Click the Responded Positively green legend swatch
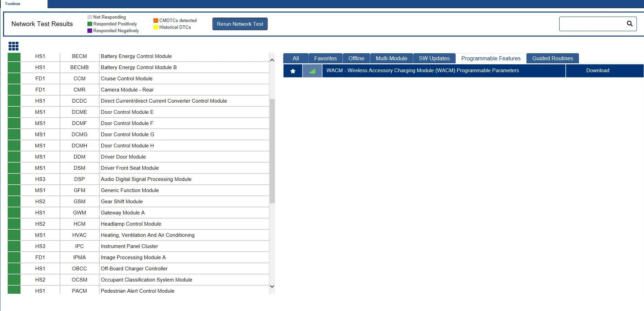This screenshot has height=311, width=644. click(90, 24)
